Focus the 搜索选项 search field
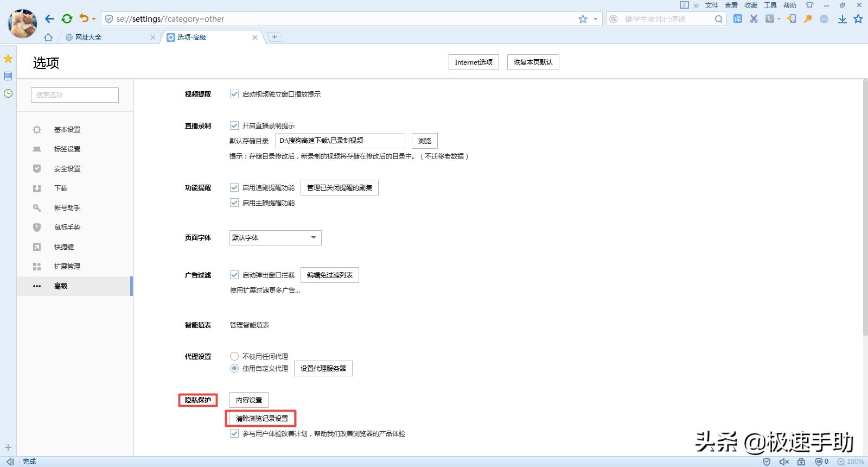The image size is (868, 467). (75, 94)
